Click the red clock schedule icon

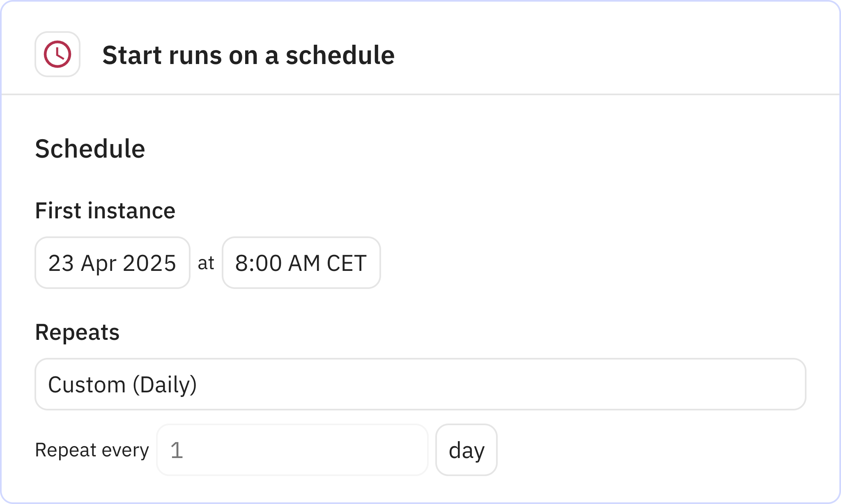pyautogui.click(x=57, y=54)
